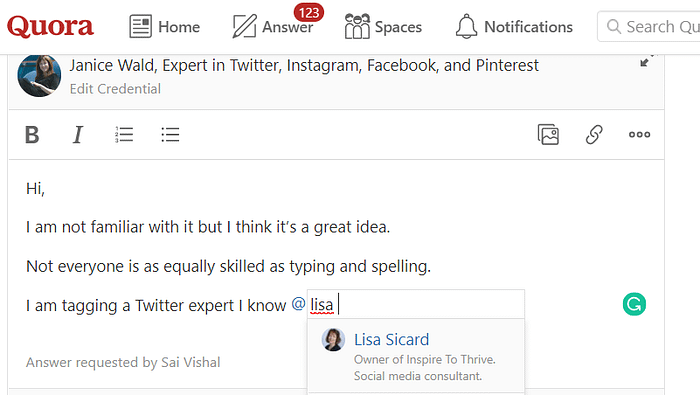Click the line 'I am not familiar with it'
700x395 pixels.
pos(208,227)
